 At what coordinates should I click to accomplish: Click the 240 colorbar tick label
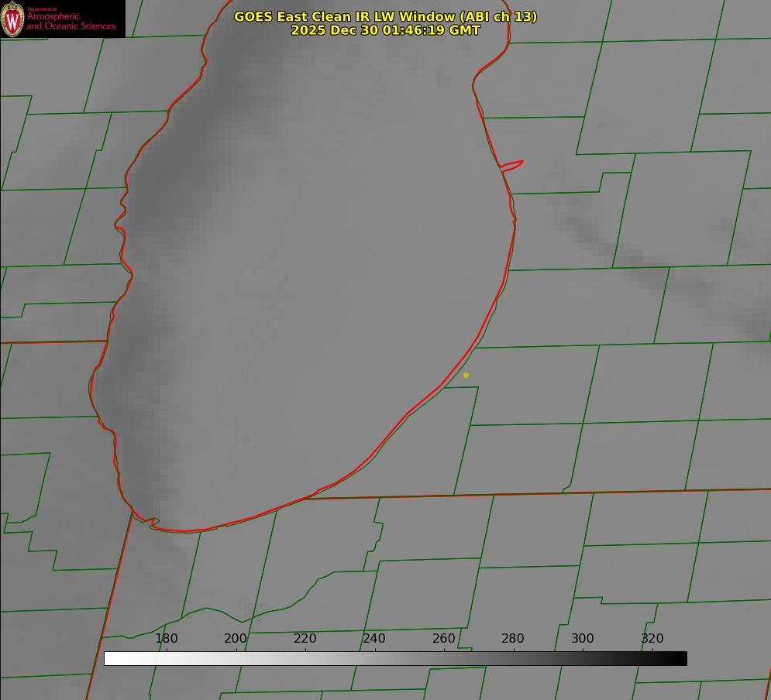click(x=374, y=639)
